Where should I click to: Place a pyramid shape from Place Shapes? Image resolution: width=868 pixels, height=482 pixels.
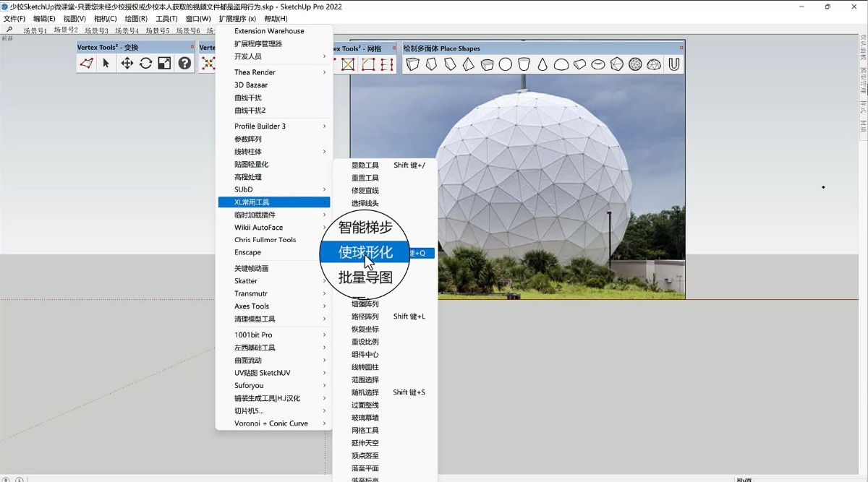[469, 64]
